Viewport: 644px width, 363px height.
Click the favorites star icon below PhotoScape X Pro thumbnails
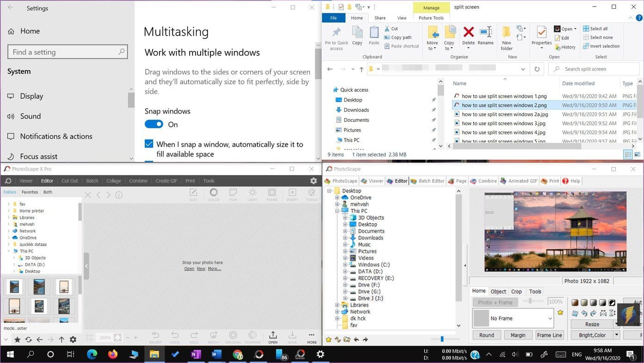17,340
